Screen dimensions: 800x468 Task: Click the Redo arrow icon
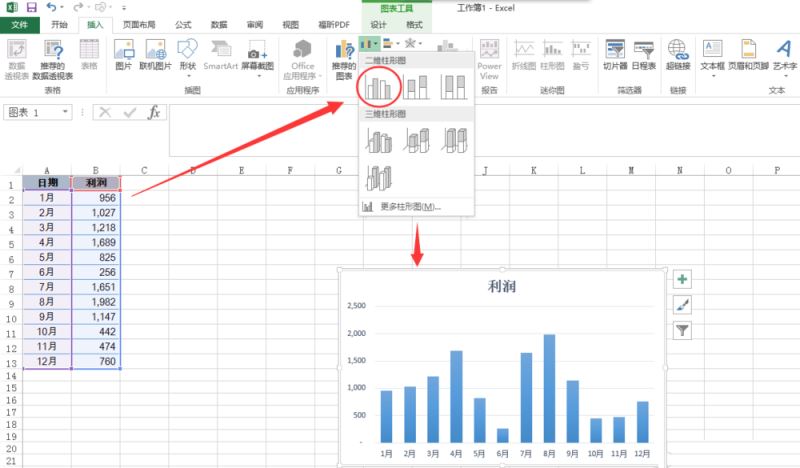coord(78,7)
